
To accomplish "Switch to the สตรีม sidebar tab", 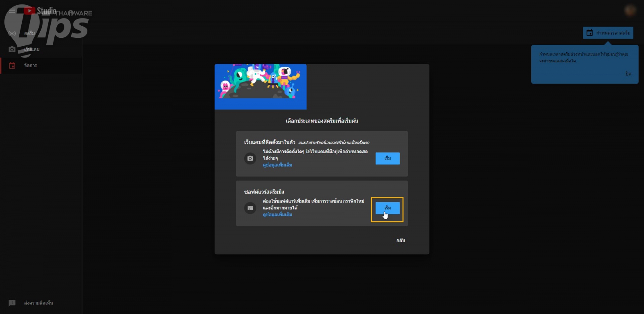I will click(x=29, y=33).
